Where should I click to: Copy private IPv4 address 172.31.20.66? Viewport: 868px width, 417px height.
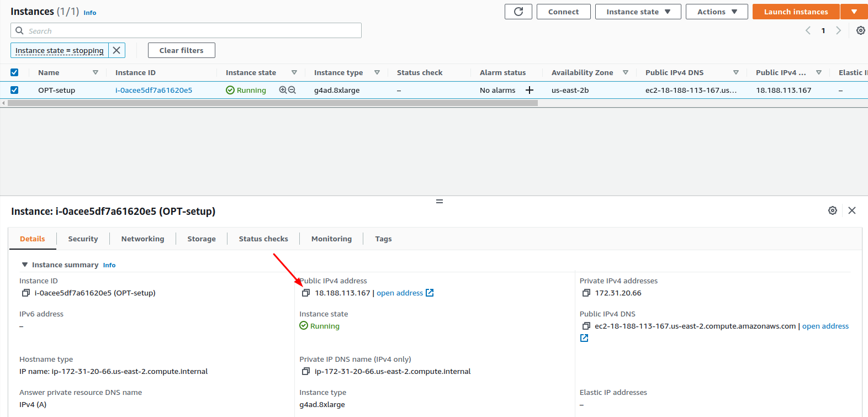click(586, 293)
